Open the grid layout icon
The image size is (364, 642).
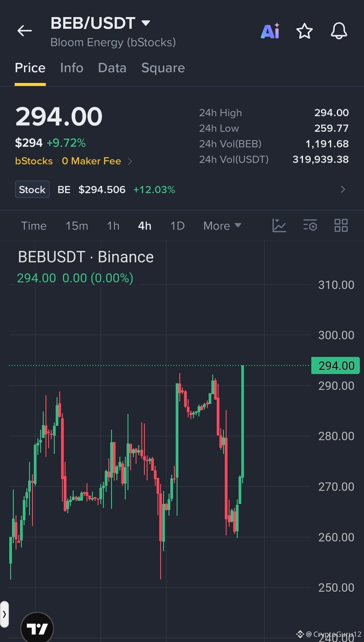pyautogui.click(x=341, y=225)
